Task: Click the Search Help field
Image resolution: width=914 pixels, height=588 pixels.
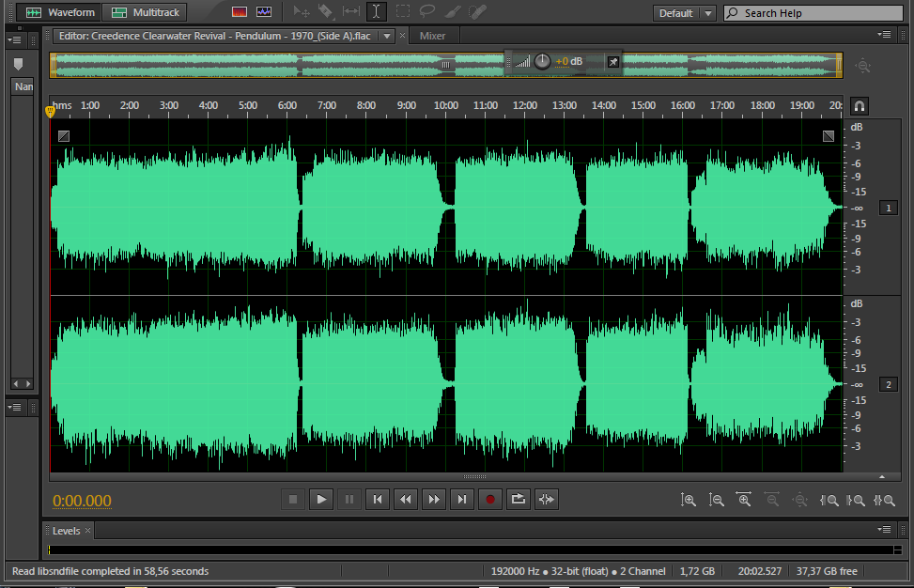Action: click(x=813, y=13)
